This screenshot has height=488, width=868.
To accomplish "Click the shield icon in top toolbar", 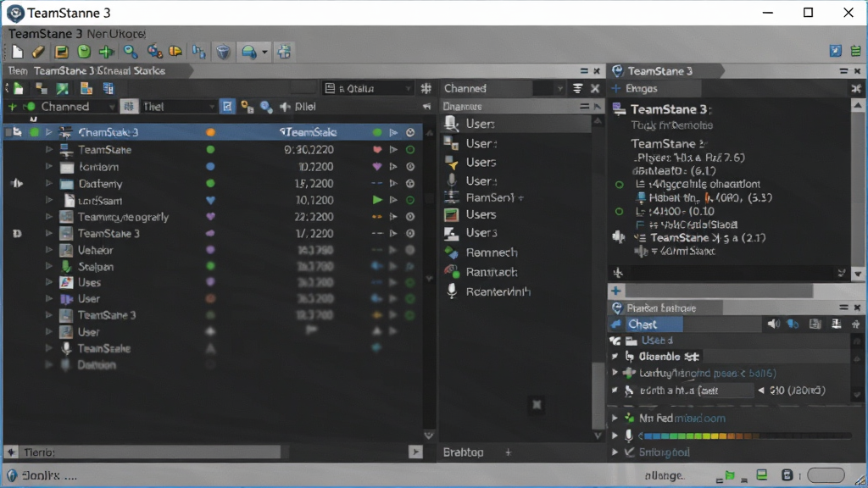I will (223, 52).
